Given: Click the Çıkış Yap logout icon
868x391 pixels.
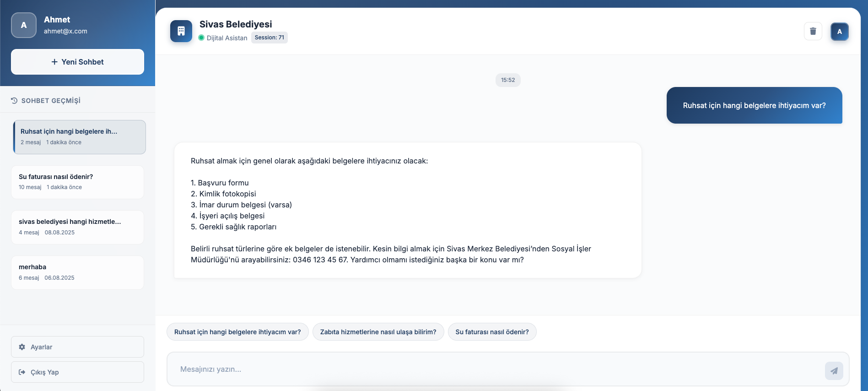Looking at the screenshot, I should [x=22, y=372].
